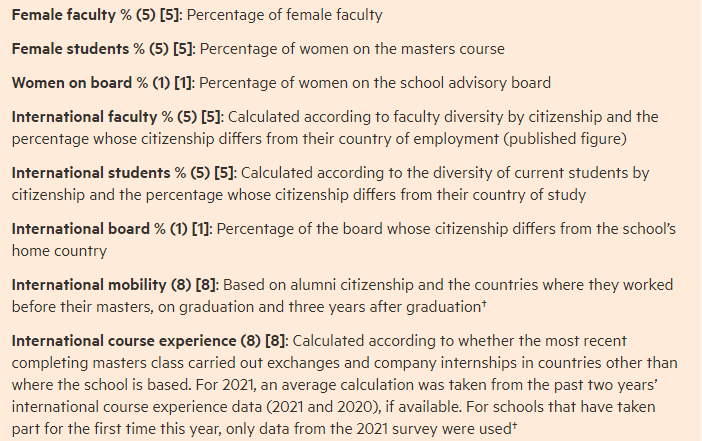Click the dagger footnote after 'after graduation'
This screenshot has height=441, width=702.
484,304
